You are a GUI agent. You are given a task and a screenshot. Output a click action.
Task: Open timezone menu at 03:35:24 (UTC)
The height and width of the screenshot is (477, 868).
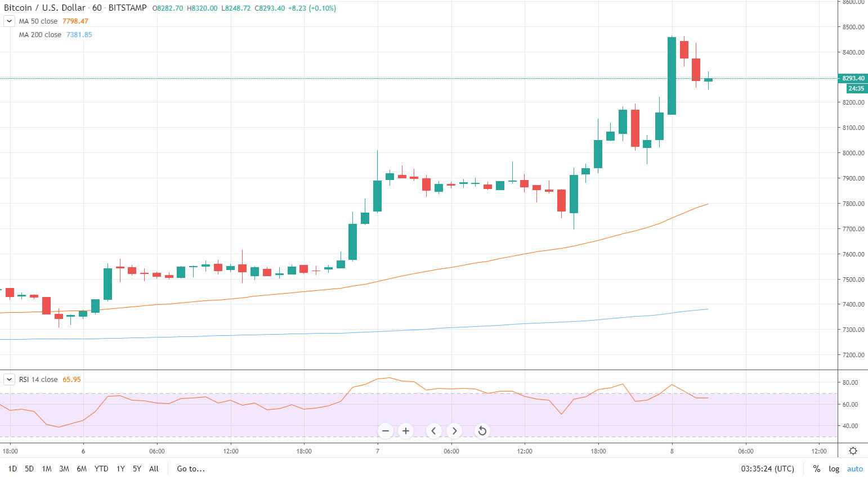coord(768,469)
